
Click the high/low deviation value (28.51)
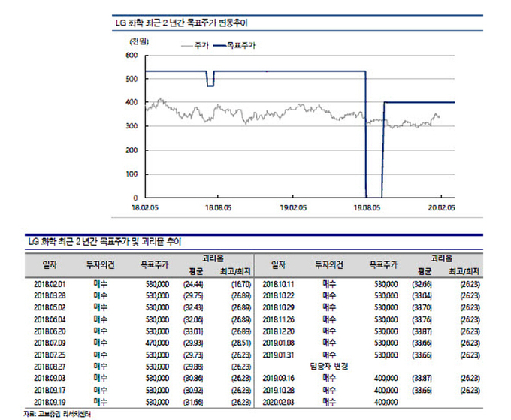coord(241,343)
